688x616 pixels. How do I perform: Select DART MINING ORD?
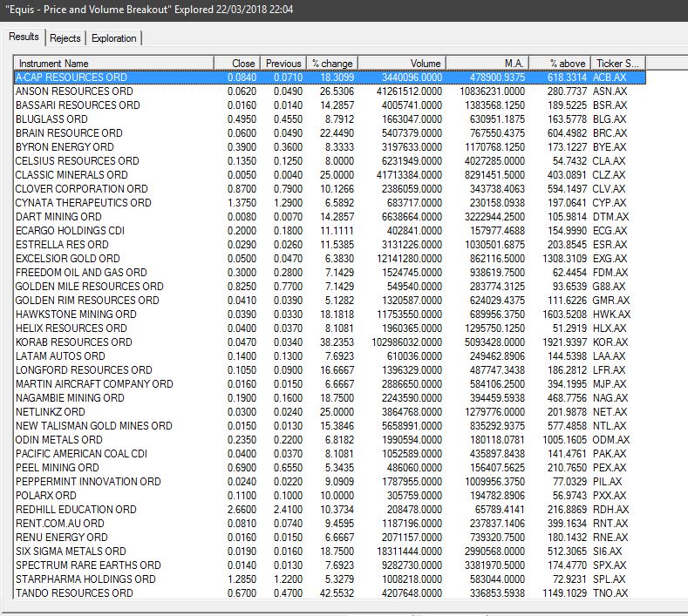330,217
